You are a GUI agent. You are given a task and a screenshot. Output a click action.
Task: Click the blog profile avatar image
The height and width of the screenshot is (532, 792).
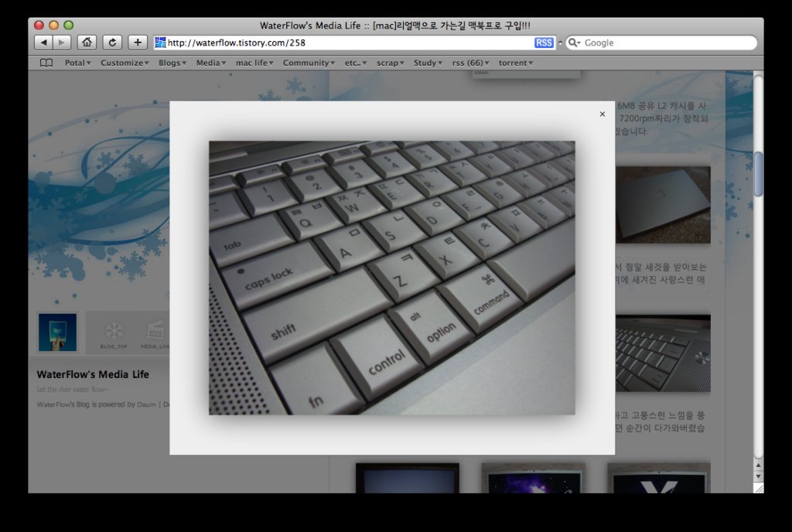pyautogui.click(x=57, y=332)
